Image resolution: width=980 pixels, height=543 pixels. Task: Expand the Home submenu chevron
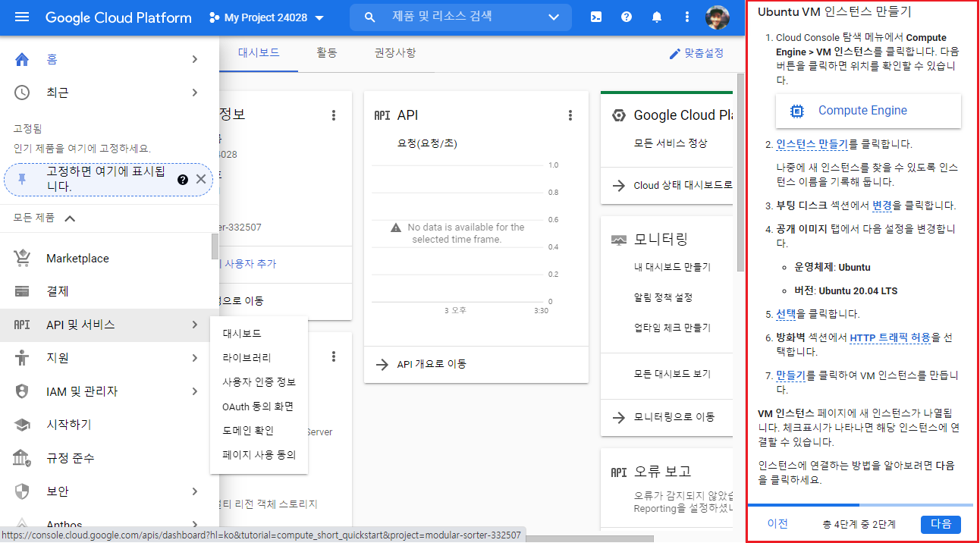[x=195, y=59]
